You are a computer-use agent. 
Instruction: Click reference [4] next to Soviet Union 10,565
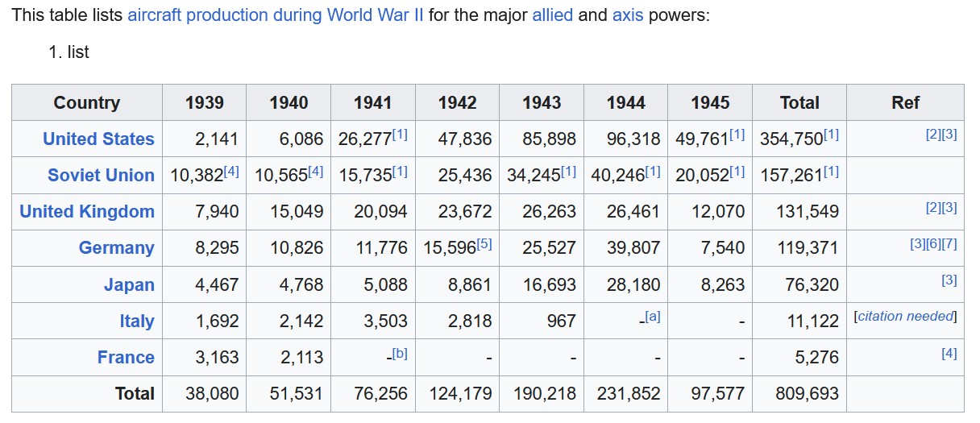click(x=315, y=171)
